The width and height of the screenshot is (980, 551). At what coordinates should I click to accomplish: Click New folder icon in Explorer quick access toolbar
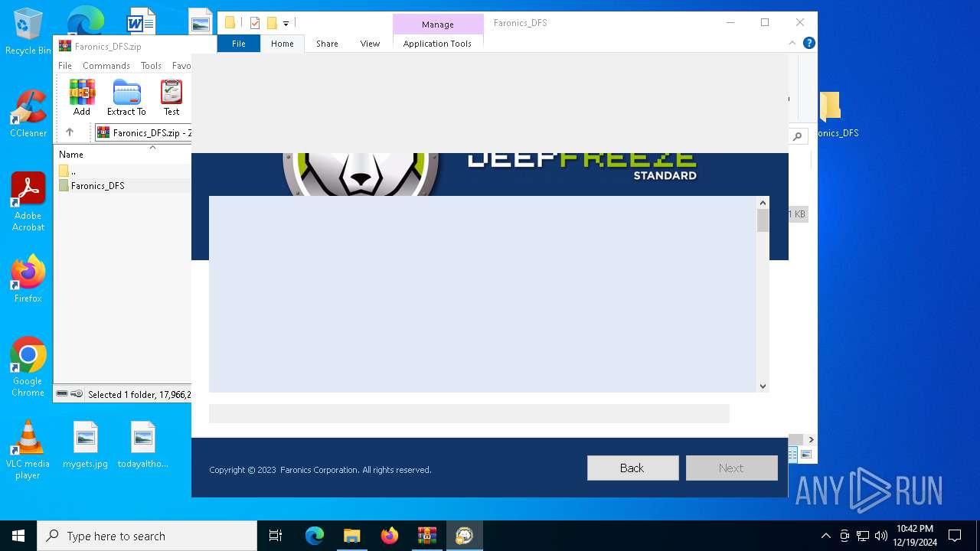(272, 23)
